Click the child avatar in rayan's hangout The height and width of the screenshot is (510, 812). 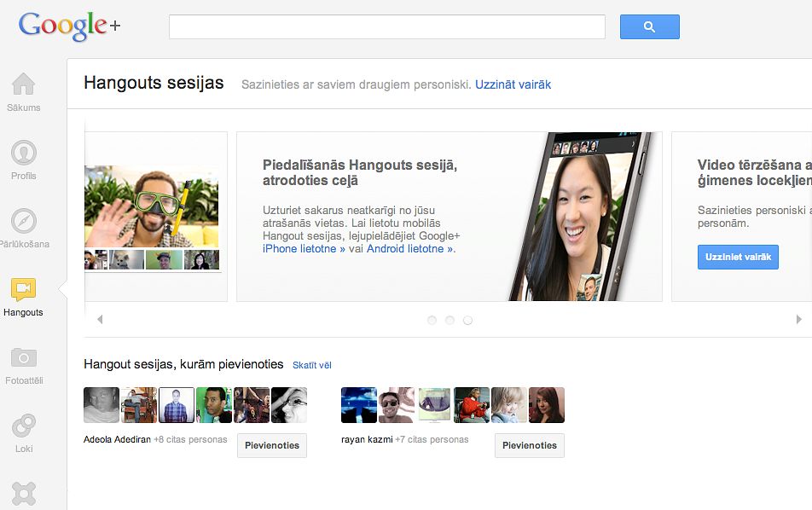(x=509, y=405)
